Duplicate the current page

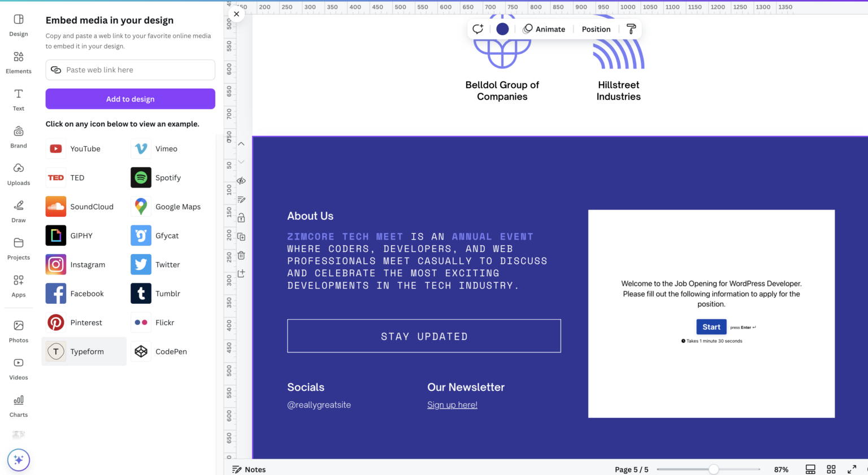click(241, 237)
